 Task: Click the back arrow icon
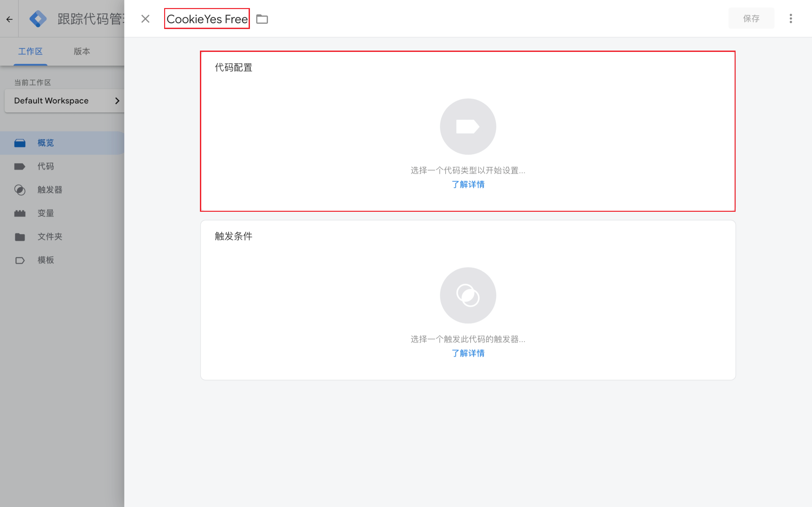9,19
